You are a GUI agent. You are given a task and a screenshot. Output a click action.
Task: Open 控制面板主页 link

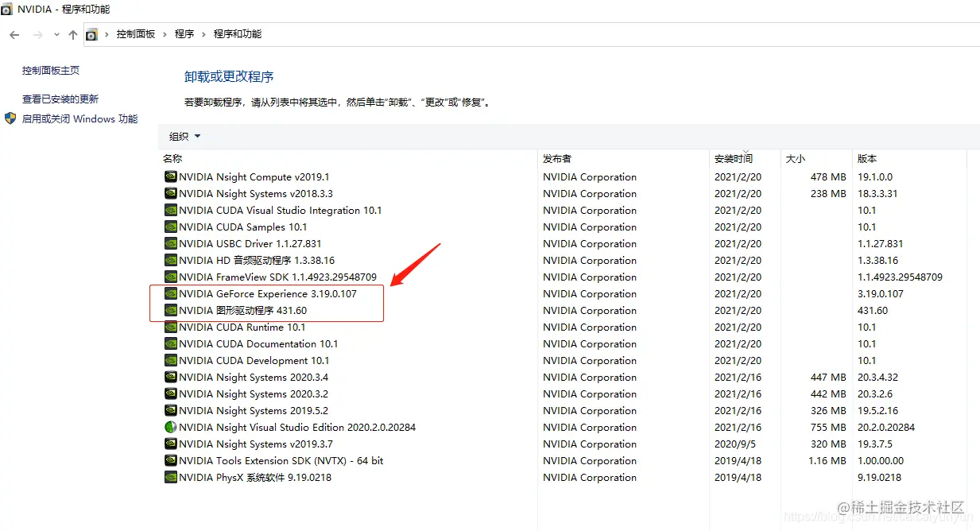pos(51,71)
